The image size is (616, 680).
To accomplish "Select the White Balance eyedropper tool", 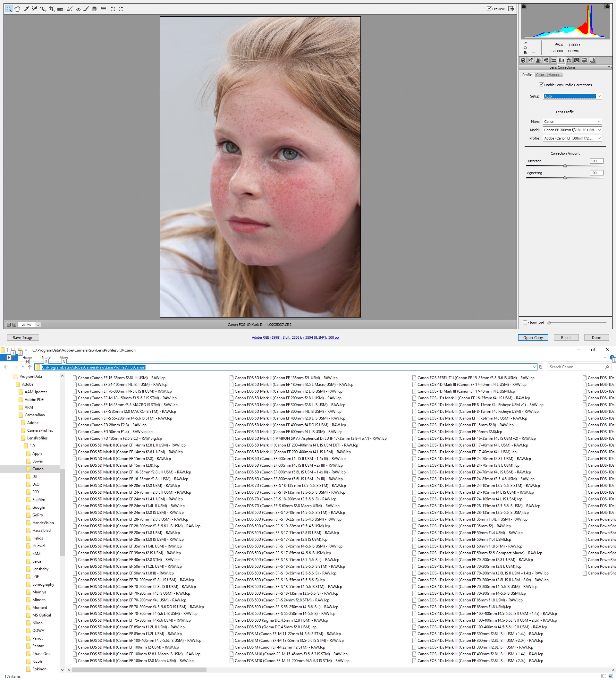I will 26,9.
